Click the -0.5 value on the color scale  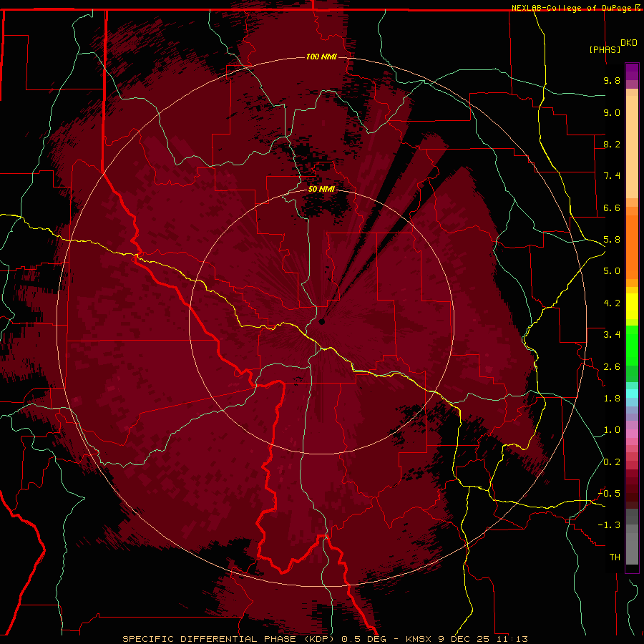click(609, 494)
